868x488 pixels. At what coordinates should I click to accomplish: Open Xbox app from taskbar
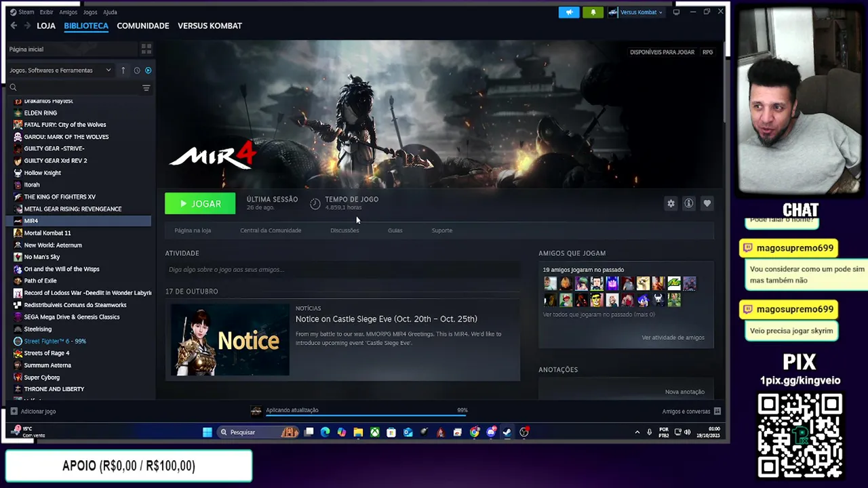374,432
